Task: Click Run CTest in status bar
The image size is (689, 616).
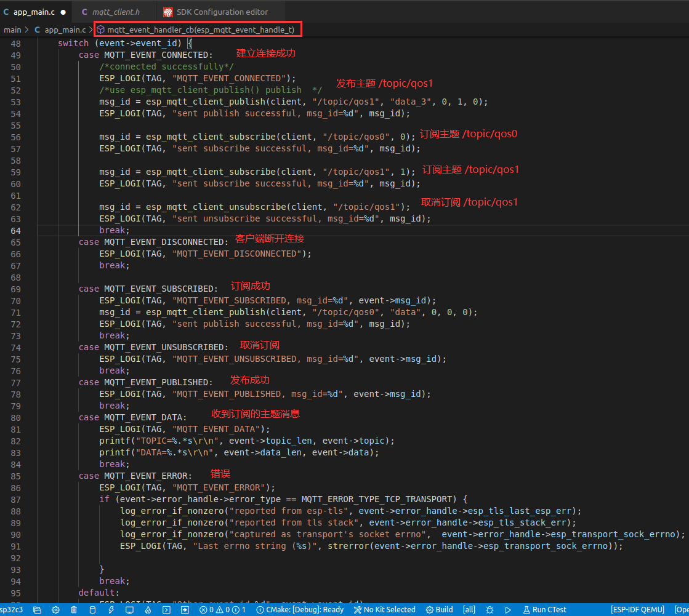Action: pyautogui.click(x=544, y=610)
